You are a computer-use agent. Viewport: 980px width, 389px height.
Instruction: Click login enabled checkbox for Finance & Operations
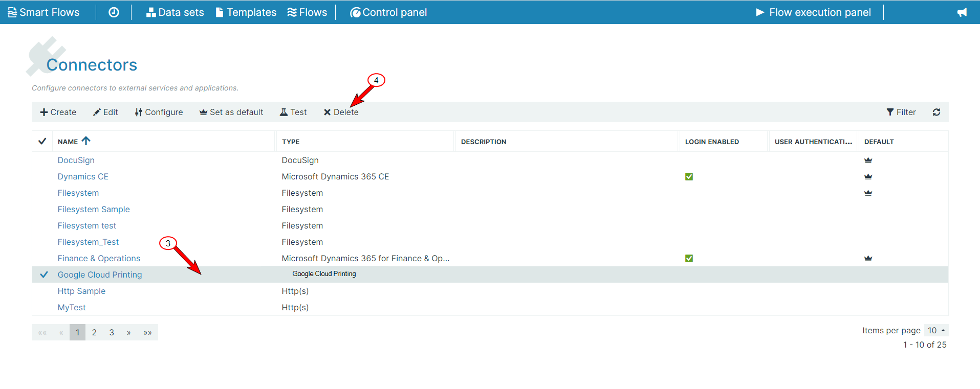click(x=689, y=258)
